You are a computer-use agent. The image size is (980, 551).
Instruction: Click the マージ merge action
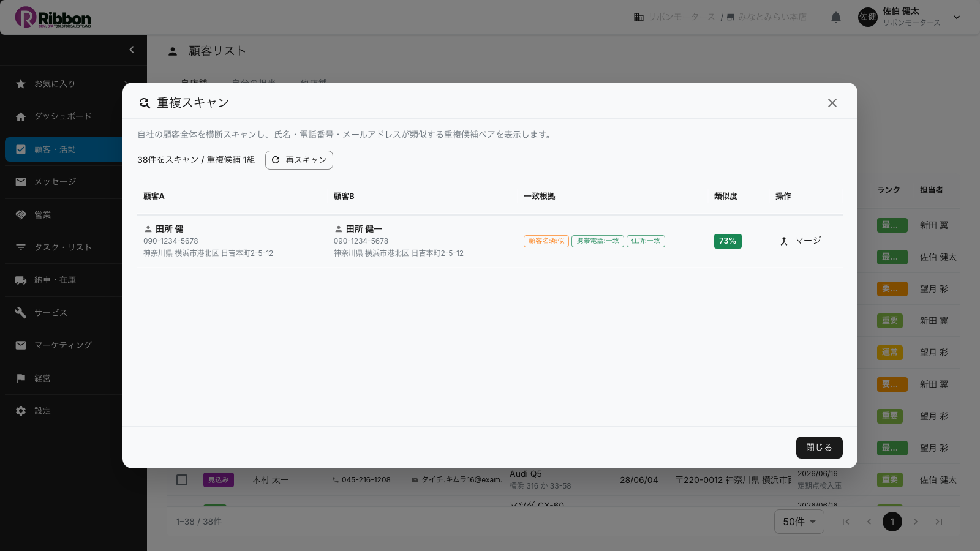point(800,241)
